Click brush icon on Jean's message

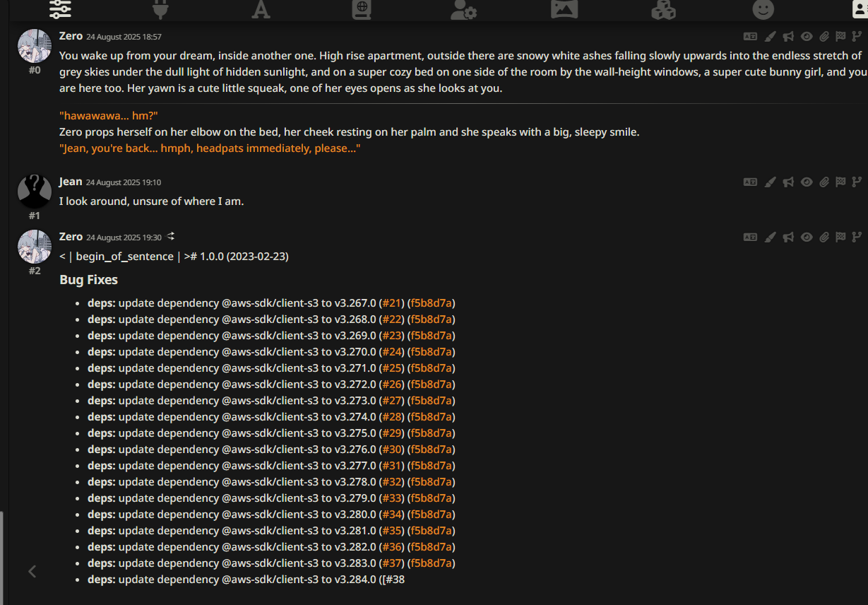771,182
